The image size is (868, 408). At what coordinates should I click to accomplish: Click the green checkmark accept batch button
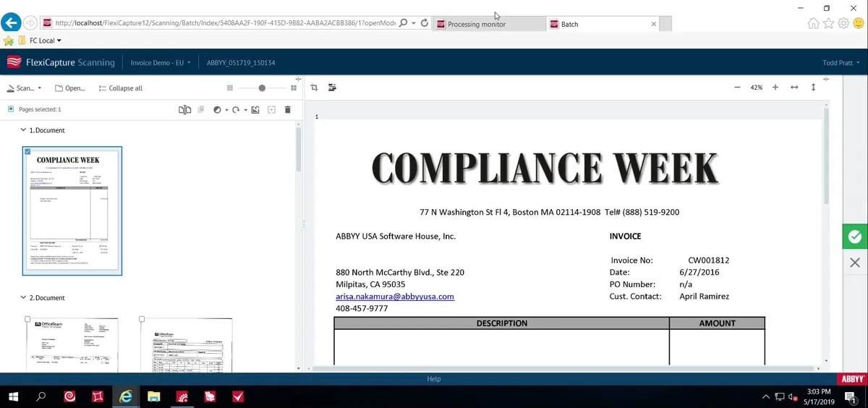855,237
